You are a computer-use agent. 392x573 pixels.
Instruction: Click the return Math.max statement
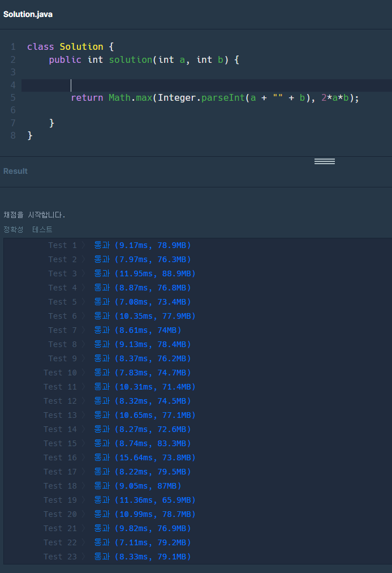(215, 98)
